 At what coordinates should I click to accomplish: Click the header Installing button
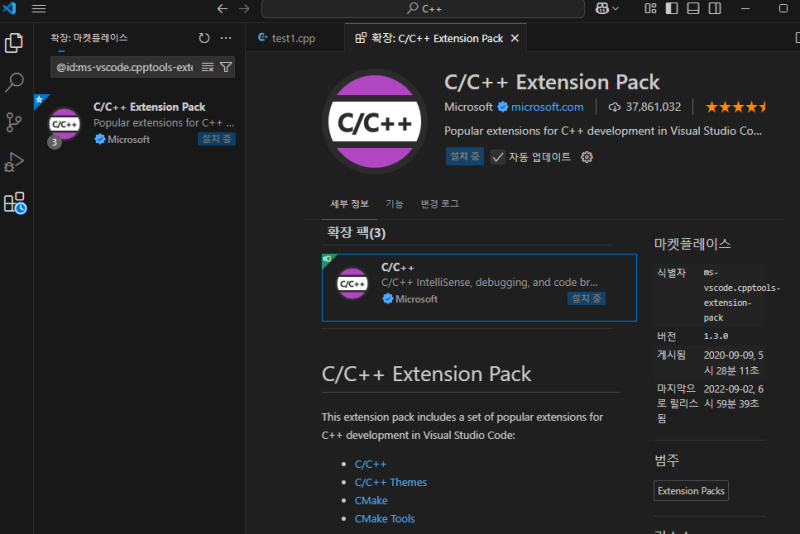[464, 156]
